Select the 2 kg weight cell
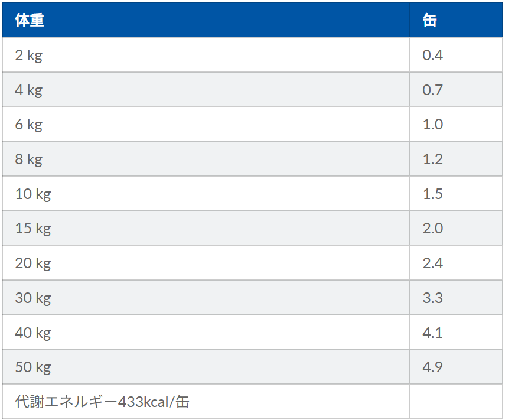 coord(29,56)
